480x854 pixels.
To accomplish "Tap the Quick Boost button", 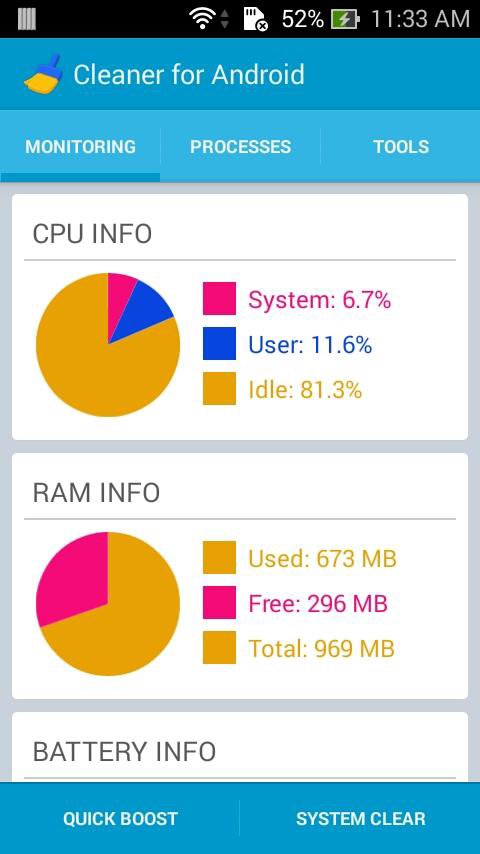I will [120, 819].
